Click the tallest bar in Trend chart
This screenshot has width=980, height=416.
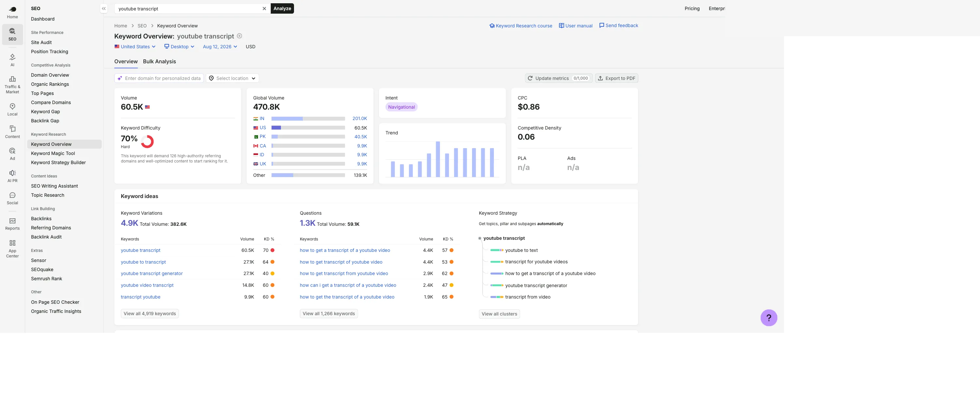(x=437, y=159)
